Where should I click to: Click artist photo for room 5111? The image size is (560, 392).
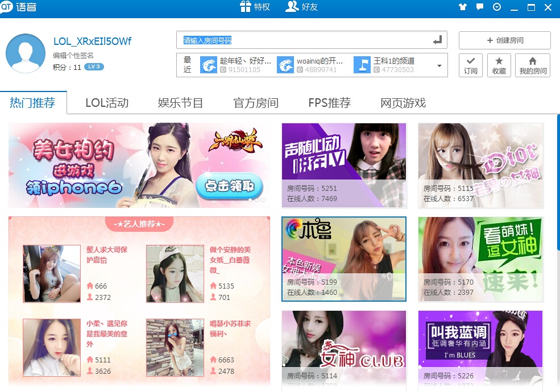click(52, 348)
